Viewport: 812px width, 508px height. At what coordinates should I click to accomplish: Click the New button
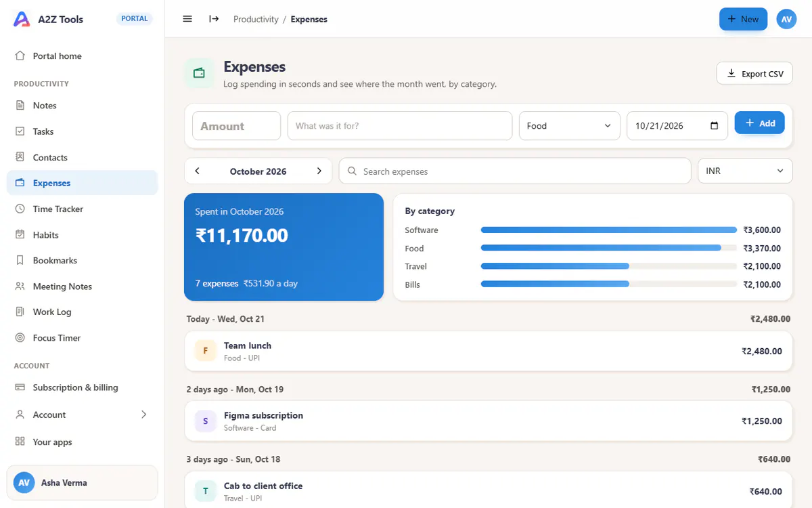743,19
